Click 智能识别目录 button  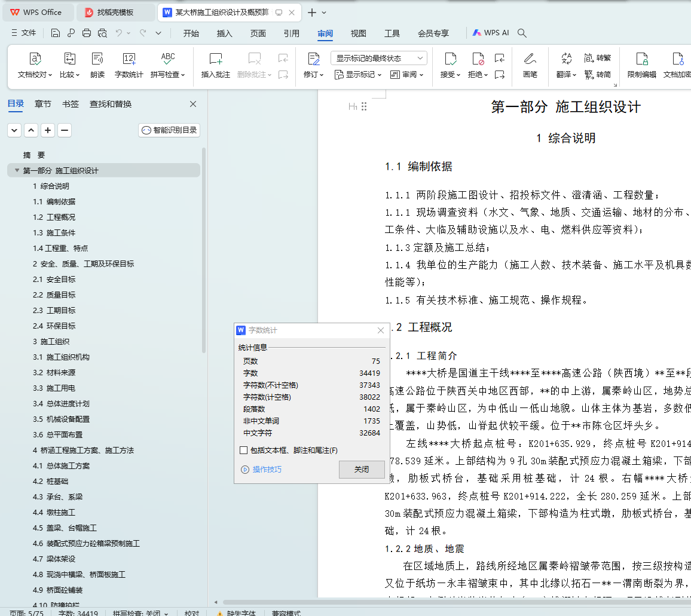tap(169, 130)
